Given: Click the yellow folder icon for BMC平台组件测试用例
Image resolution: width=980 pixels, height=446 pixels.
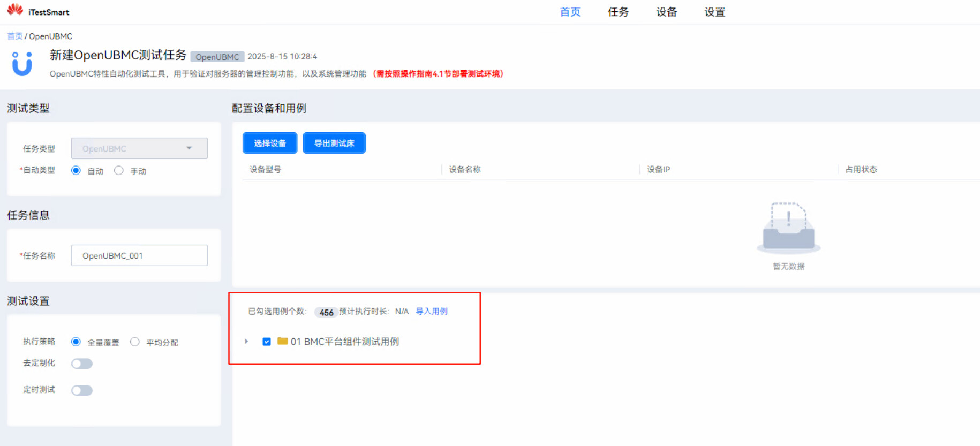Looking at the screenshot, I should (x=283, y=341).
